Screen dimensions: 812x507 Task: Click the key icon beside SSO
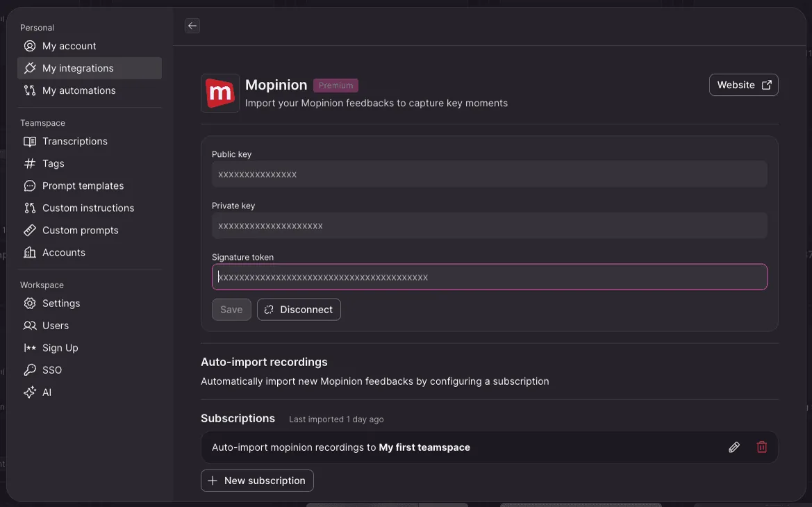(x=30, y=370)
